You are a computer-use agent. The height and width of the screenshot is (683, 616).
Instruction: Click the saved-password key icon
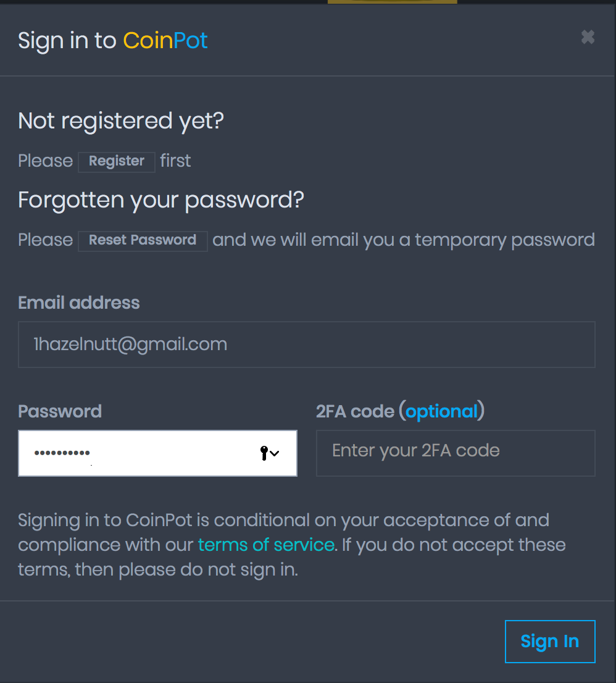pos(264,453)
